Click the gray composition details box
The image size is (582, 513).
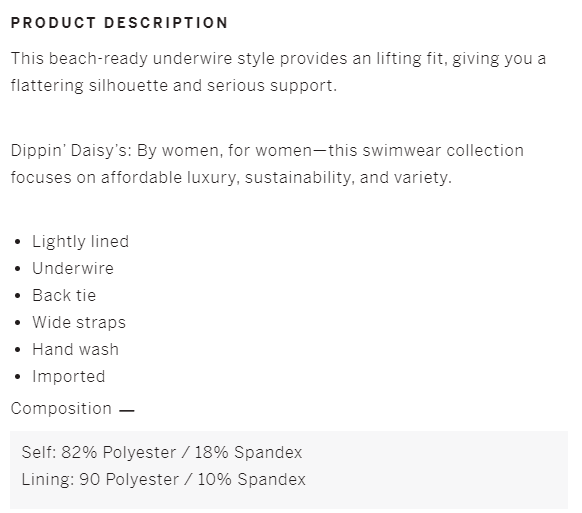(289, 470)
